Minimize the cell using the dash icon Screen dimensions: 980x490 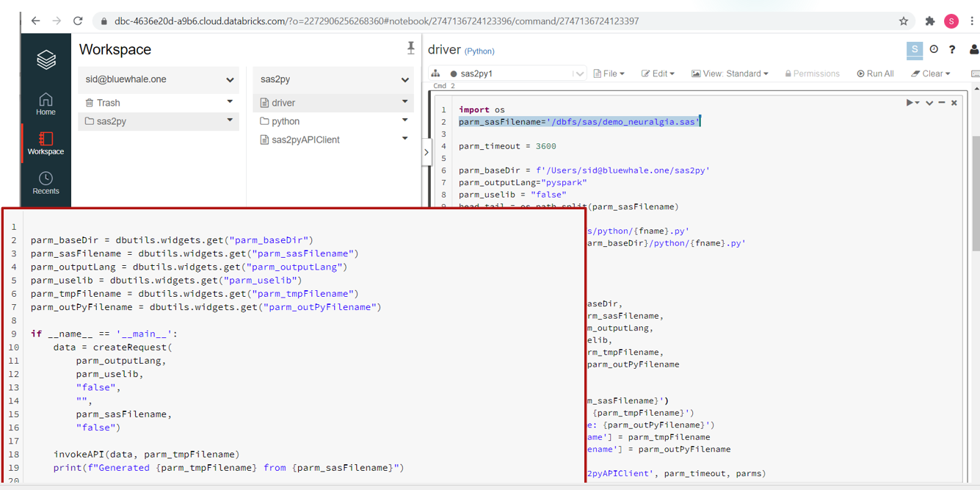pyautogui.click(x=942, y=103)
